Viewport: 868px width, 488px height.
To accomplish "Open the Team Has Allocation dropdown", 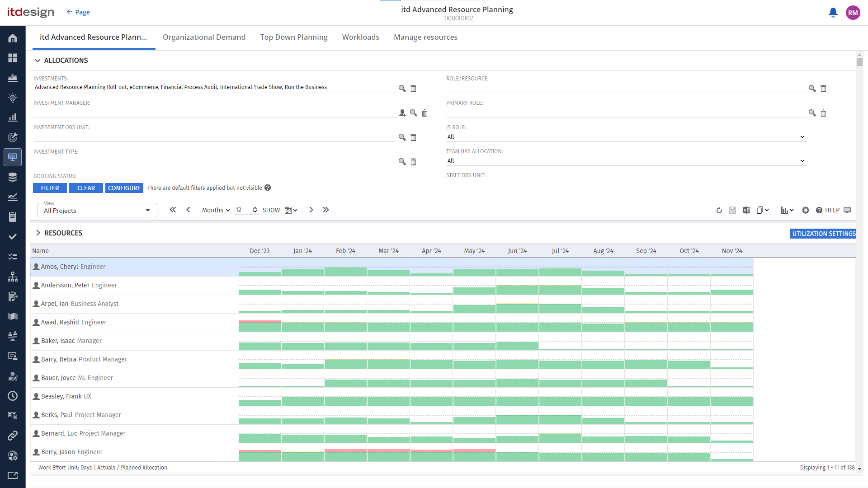I will (x=626, y=161).
